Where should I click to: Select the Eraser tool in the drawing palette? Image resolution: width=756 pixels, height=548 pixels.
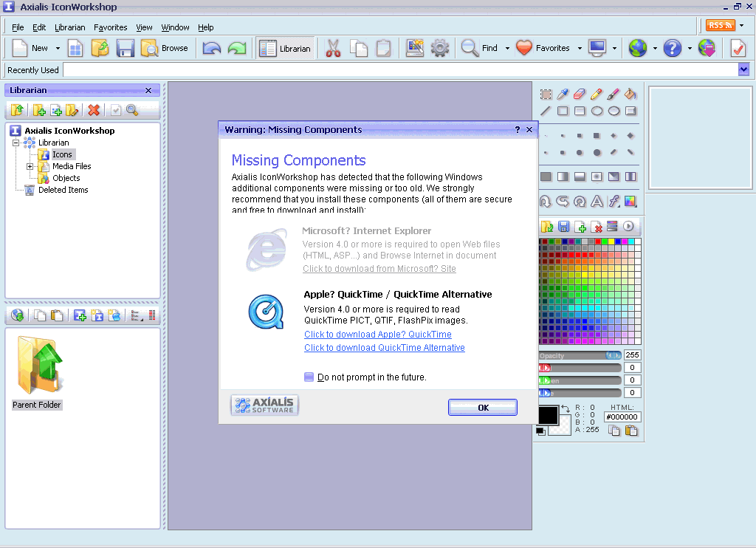[579, 94]
